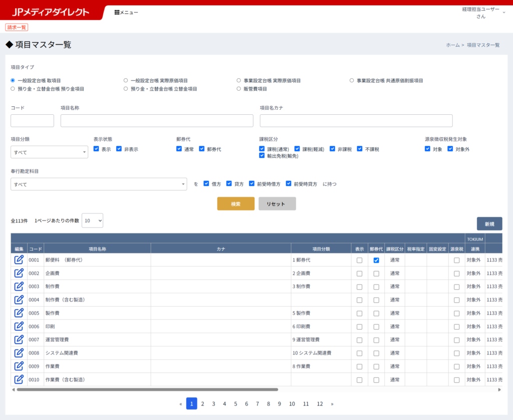
Task: Click the edit pencil for 0008 システム関連費
Action: click(19, 353)
